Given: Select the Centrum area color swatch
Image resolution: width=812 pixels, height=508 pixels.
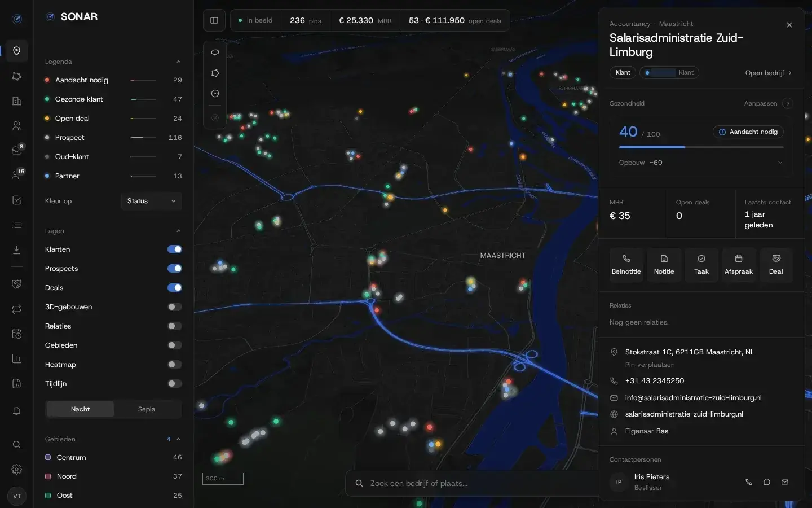Looking at the screenshot, I should [x=48, y=457].
